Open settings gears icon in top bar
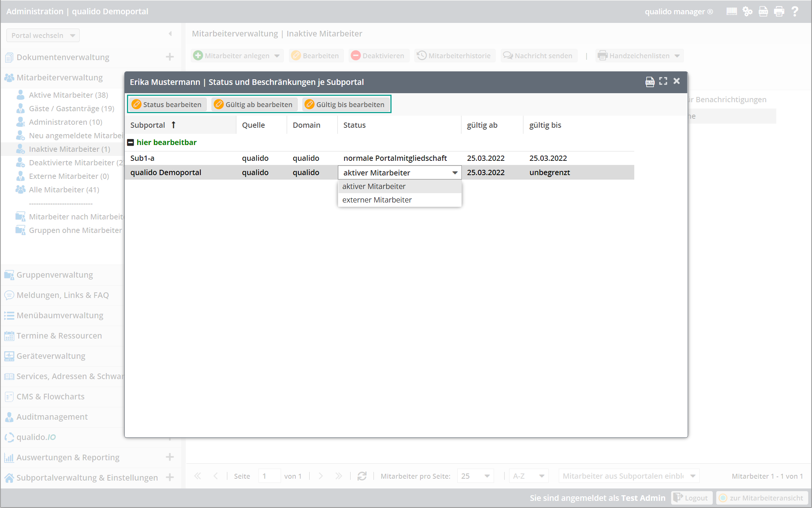This screenshot has width=812, height=508. coord(747,11)
